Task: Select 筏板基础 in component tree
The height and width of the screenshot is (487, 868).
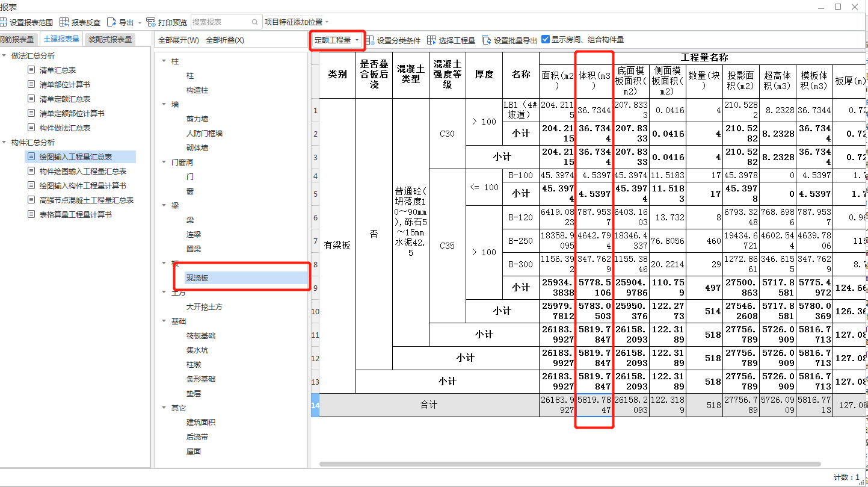Action: (x=201, y=336)
